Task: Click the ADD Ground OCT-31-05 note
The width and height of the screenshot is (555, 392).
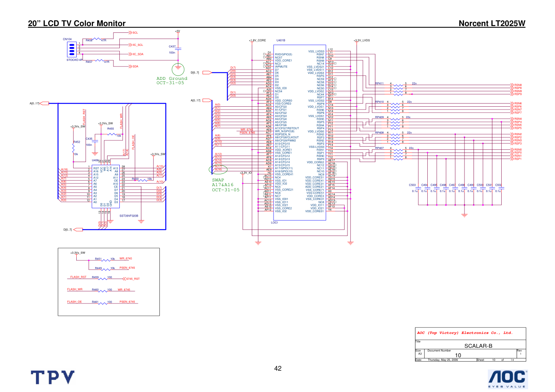Action: 172,81
